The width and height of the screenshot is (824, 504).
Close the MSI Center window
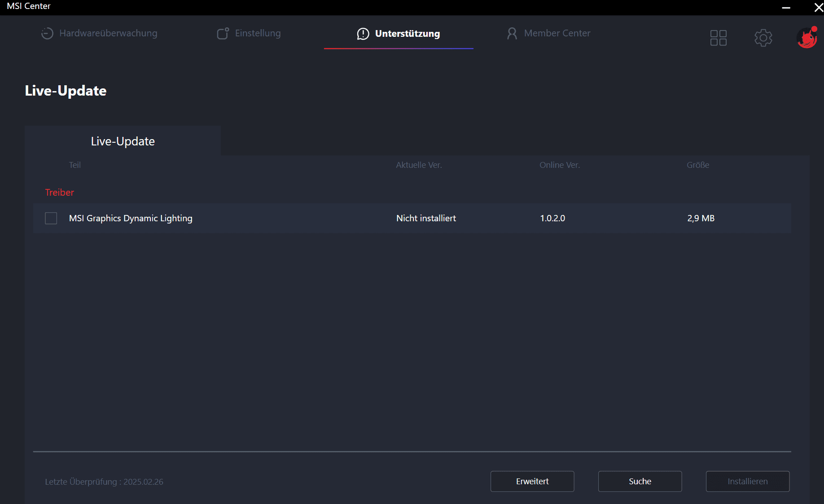[x=819, y=7]
